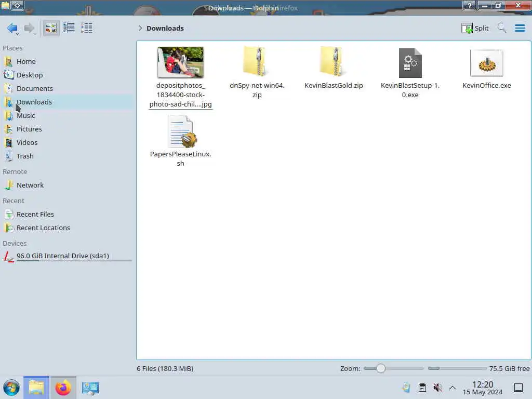The height and width of the screenshot is (399, 532).
Task: Open Home in Places
Action: click(66, 61)
